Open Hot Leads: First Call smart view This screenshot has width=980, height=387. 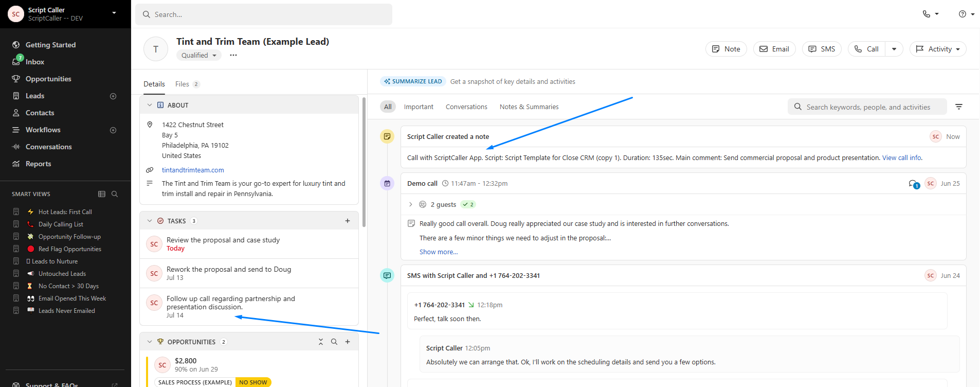pos(65,212)
